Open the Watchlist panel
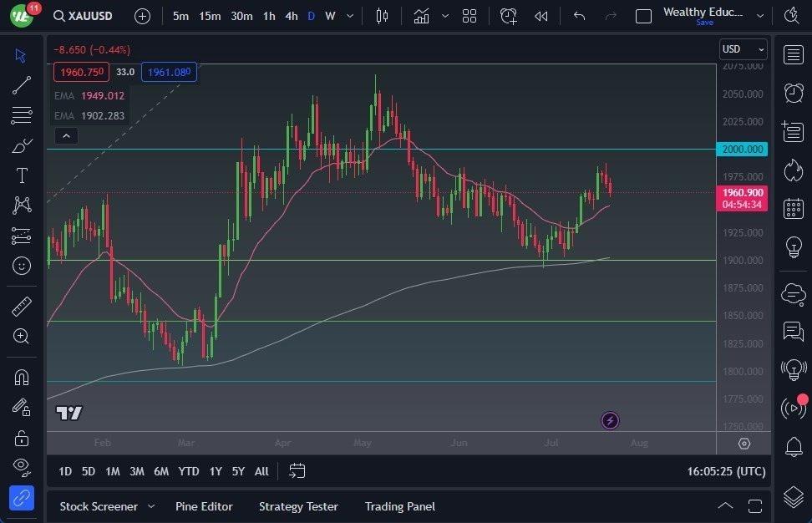 (793, 53)
